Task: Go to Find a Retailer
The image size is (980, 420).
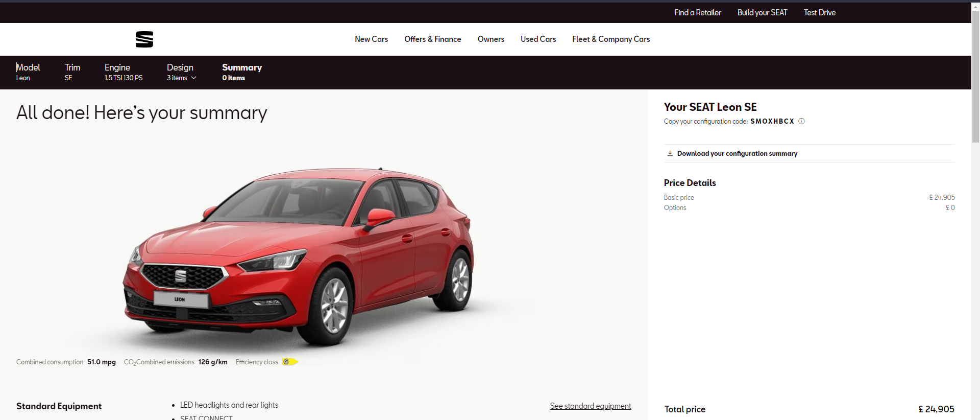Action: click(698, 13)
